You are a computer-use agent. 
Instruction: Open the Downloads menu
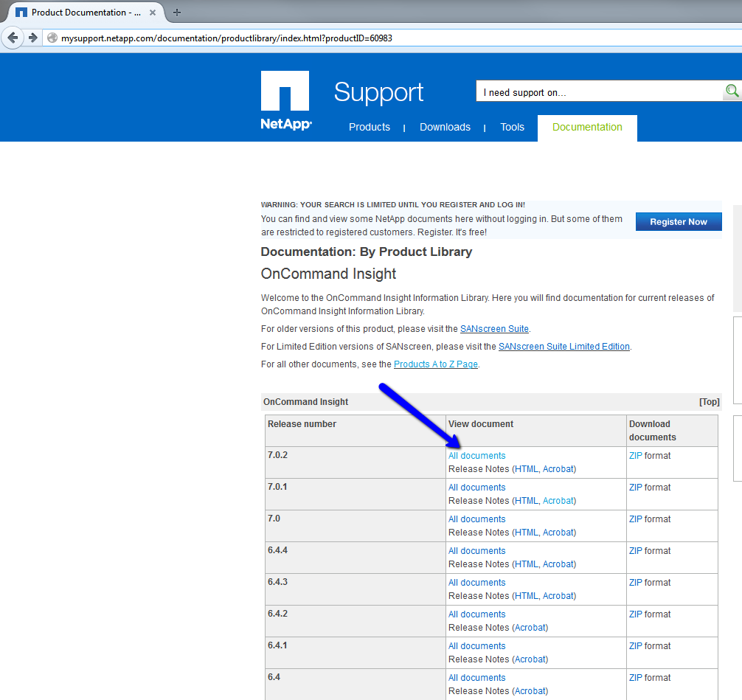[445, 127]
